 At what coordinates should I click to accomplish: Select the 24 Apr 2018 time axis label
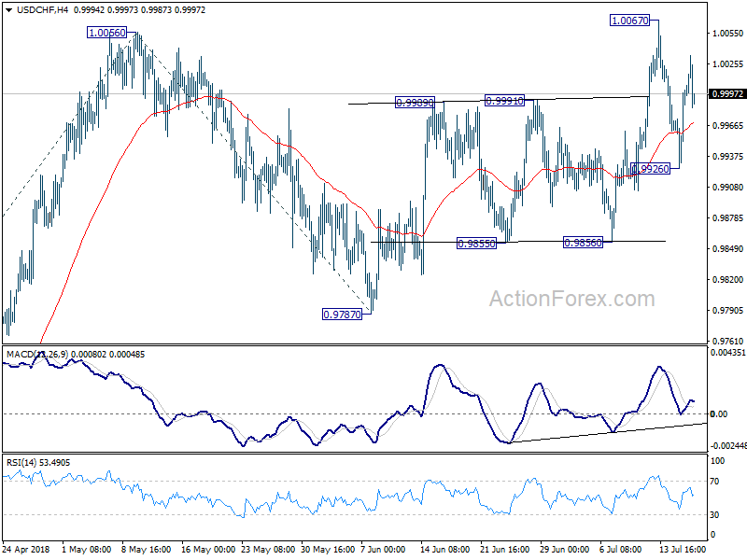pyautogui.click(x=26, y=550)
